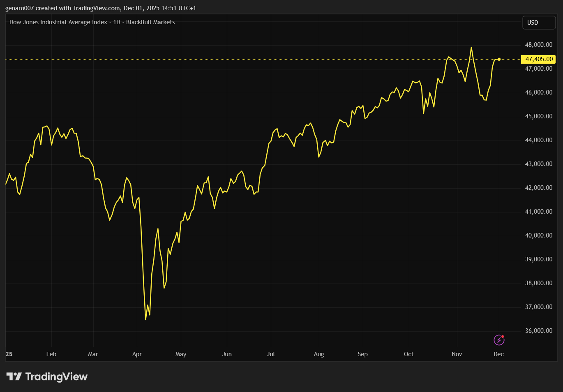The height and width of the screenshot is (392, 563).
Task: Open the Dow Jones Industrial Average symbol title
Action: pos(58,22)
